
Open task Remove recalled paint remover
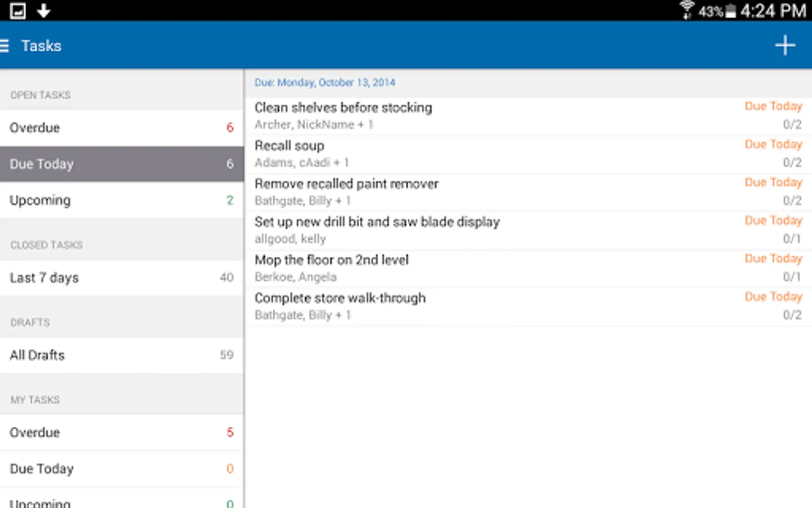(529, 192)
